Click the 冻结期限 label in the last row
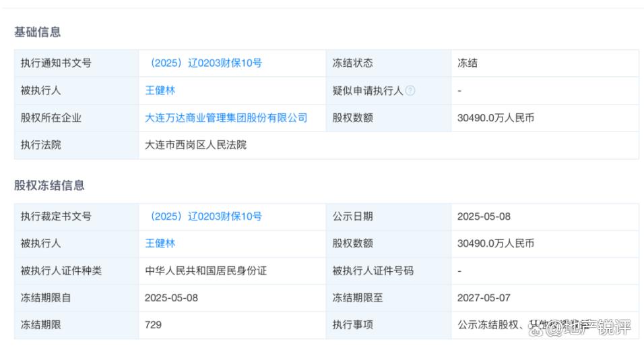644x350 pixels. [x=40, y=325]
